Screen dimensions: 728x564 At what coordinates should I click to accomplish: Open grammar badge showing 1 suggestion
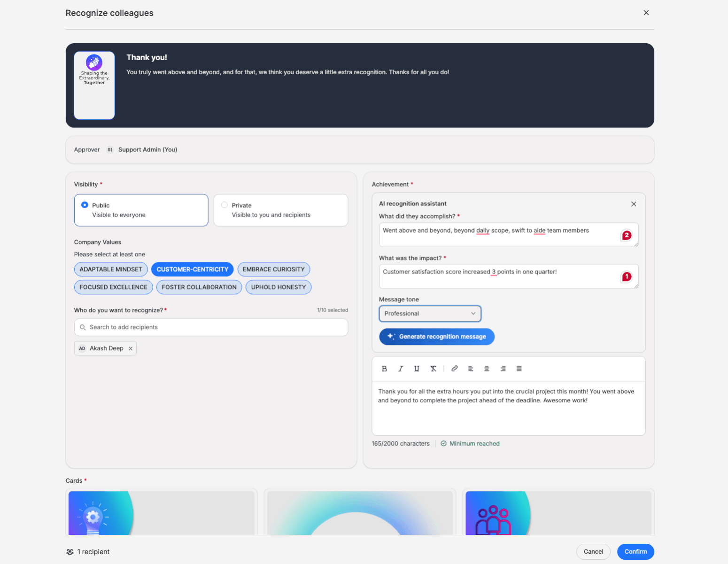tap(627, 277)
